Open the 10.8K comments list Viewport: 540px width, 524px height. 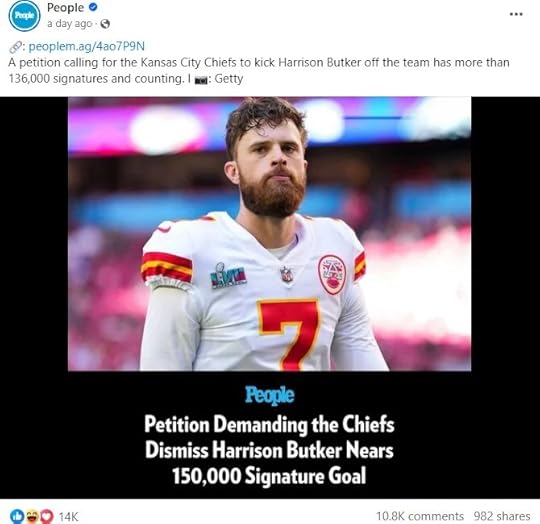point(420,516)
